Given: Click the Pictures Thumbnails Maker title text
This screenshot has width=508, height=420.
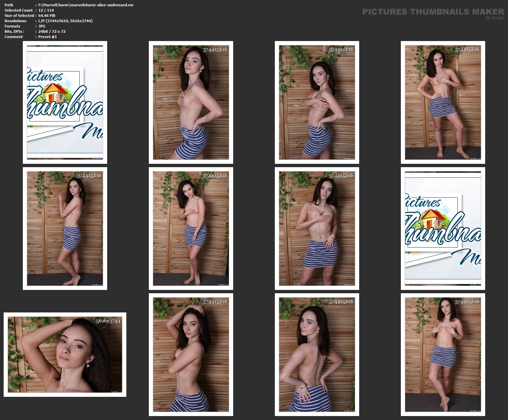Looking at the screenshot, I should point(433,12).
